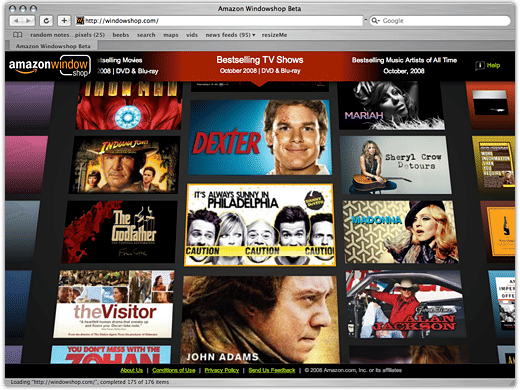Open the 'search' bookmark

point(146,35)
